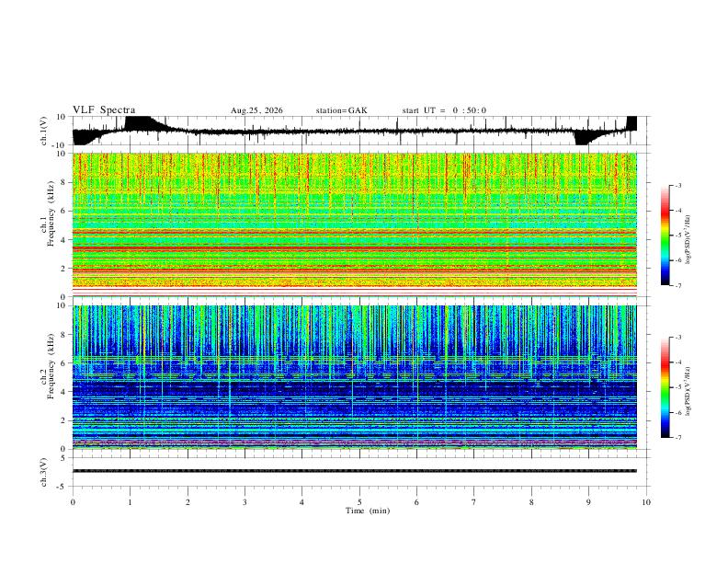The image size is (728, 563).
Task: Click the large clipped burst near minute 1
Action: [x=144, y=123]
